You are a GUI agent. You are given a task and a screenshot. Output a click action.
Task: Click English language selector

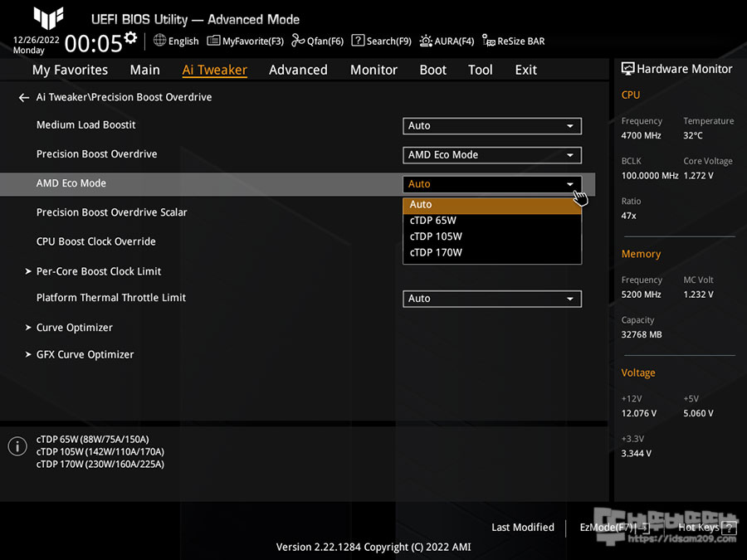[x=176, y=41]
